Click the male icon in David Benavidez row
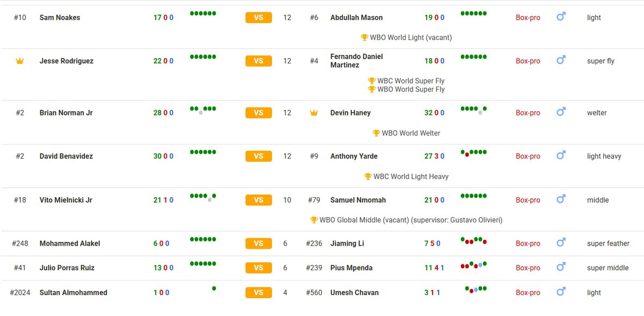Image resolution: width=644 pixels, height=316 pixels. [561, 156]
